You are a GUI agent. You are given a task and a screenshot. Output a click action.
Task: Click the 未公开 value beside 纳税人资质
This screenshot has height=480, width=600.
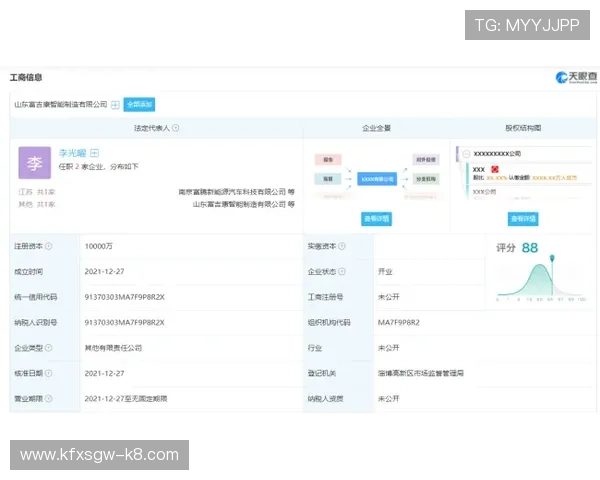[388, 398]
